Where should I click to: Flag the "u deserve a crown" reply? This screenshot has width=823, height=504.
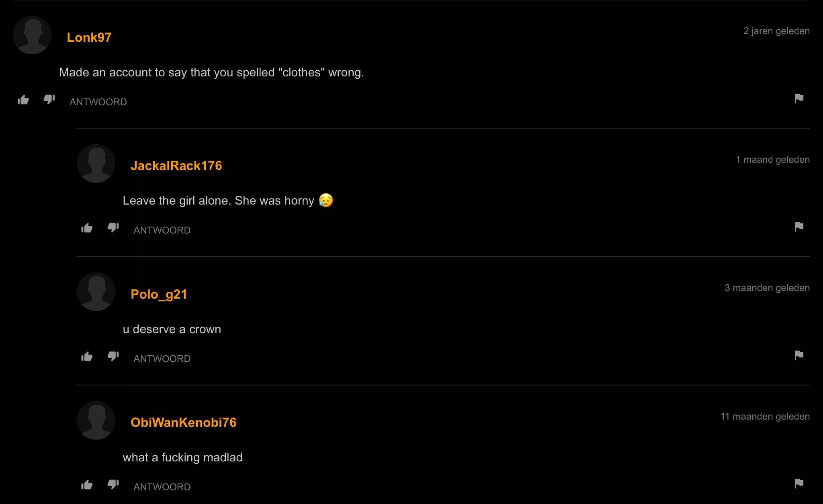point(798,355)
